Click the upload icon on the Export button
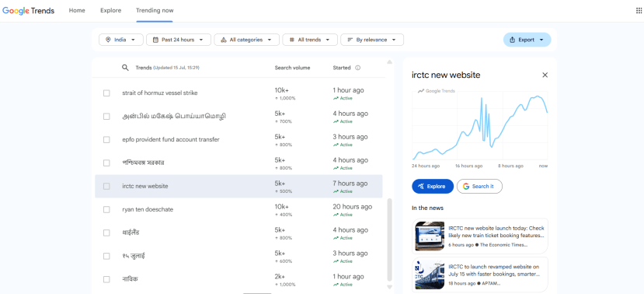This screenshot has width=644, height=294. point(512,40)
